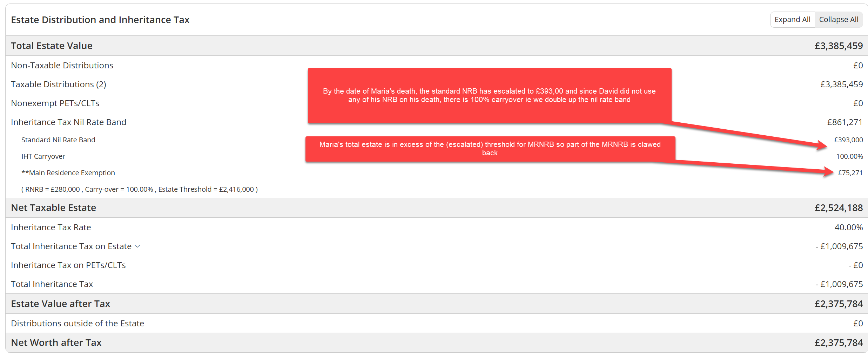Click the Nonexempt PETs/CLTs row
The height and width of the screenshot is (360, 868).
pos(437,103)
